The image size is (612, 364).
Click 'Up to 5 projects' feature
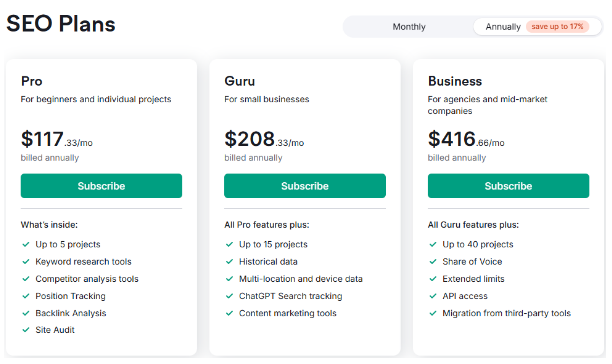pyautogui.click(x=68, y=244)
